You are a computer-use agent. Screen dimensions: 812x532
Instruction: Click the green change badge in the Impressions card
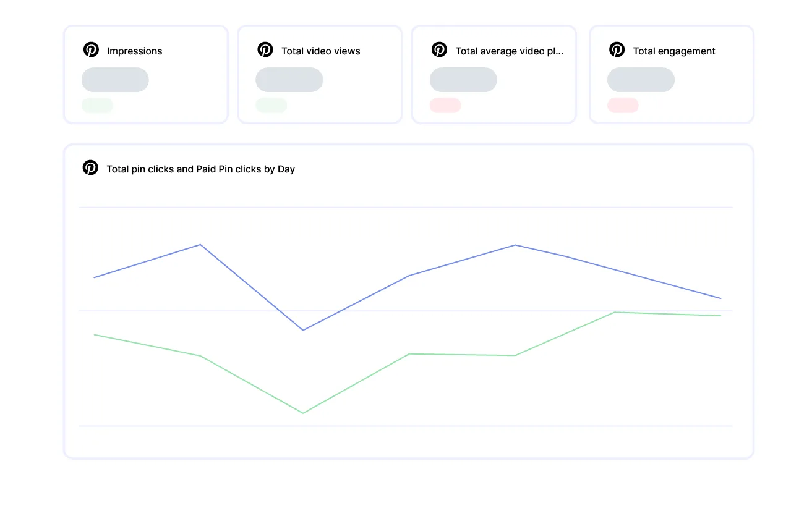point(97,106)
